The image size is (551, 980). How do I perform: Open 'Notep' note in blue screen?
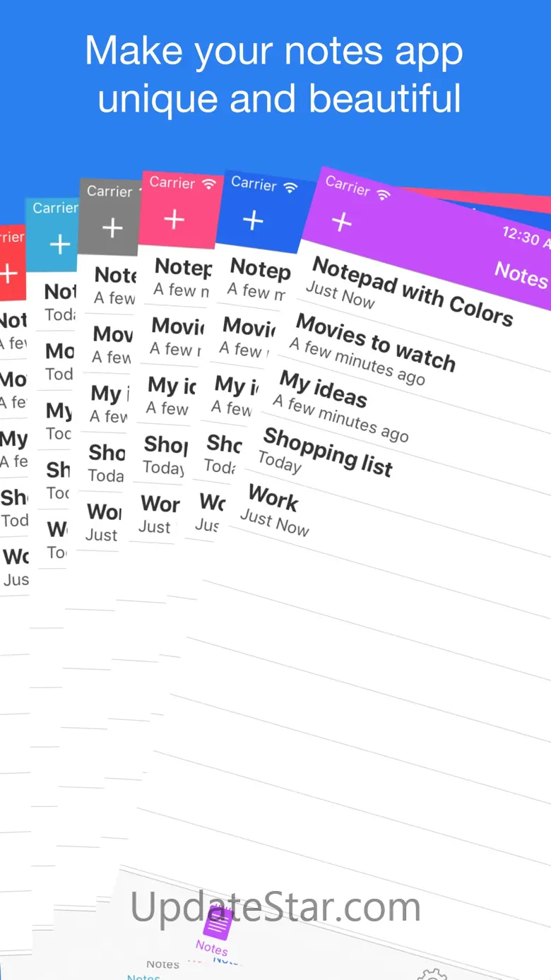click(x=260, y=268)
